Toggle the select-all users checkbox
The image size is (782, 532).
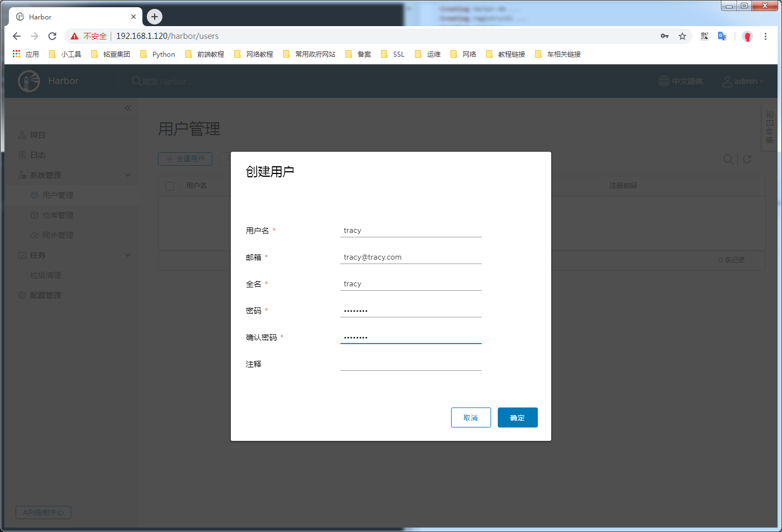coord(170,186)
